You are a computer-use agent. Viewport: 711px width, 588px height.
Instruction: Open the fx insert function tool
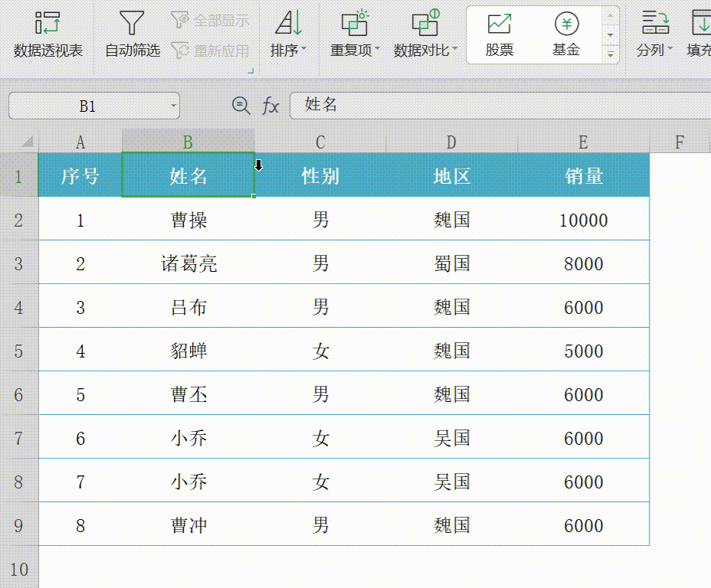pos(272,106)
